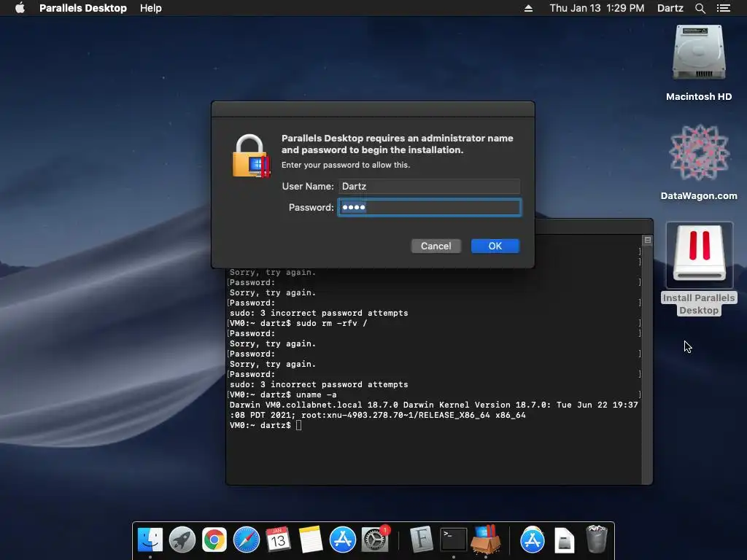Open the App Store icon next to Notes

343,540
